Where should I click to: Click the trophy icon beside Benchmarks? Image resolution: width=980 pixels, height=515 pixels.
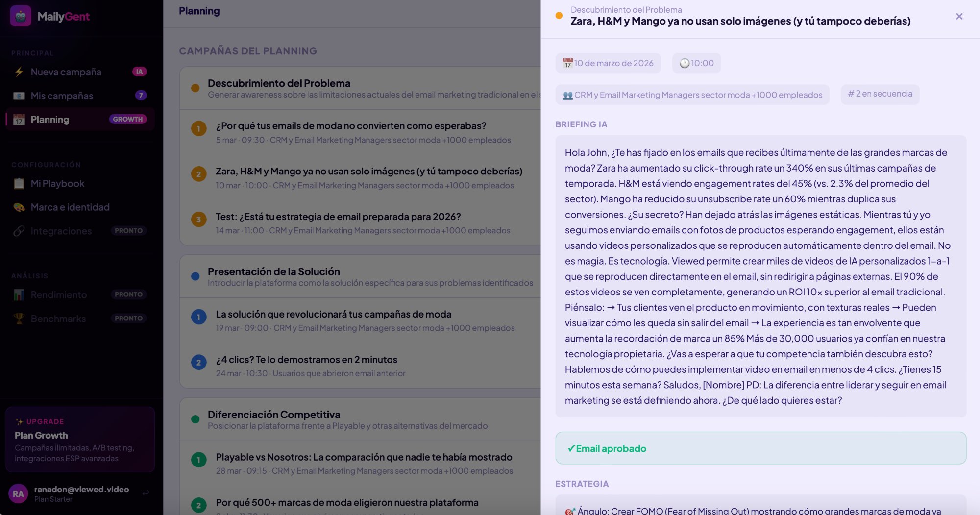coord(19,319)
